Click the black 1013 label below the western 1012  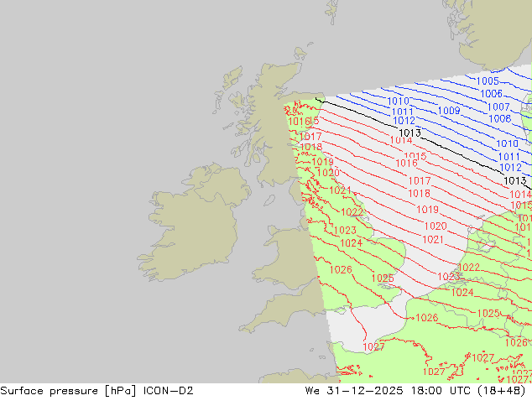[409, 133]
